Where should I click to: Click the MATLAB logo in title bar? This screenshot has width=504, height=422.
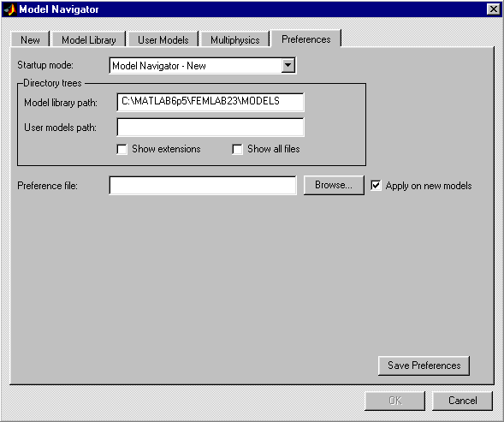pyautogui.click(x=10, y=9)
